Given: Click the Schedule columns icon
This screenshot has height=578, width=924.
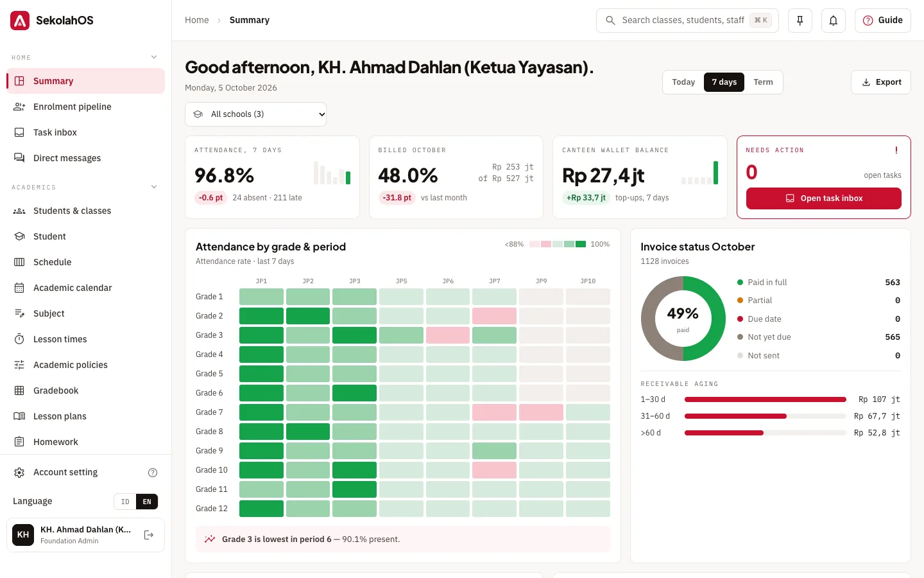Looking at the screenshot, I should coord(19,262).
